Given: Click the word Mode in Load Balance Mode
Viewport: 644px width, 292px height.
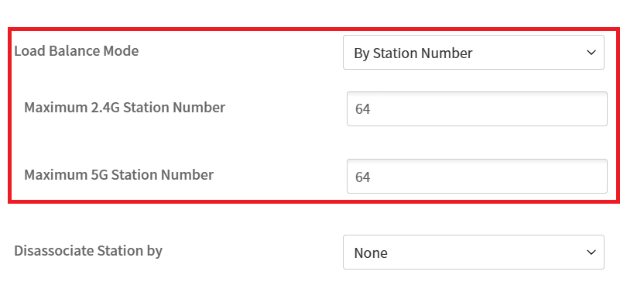Looking at the screenshot, I should pos(121,51).
